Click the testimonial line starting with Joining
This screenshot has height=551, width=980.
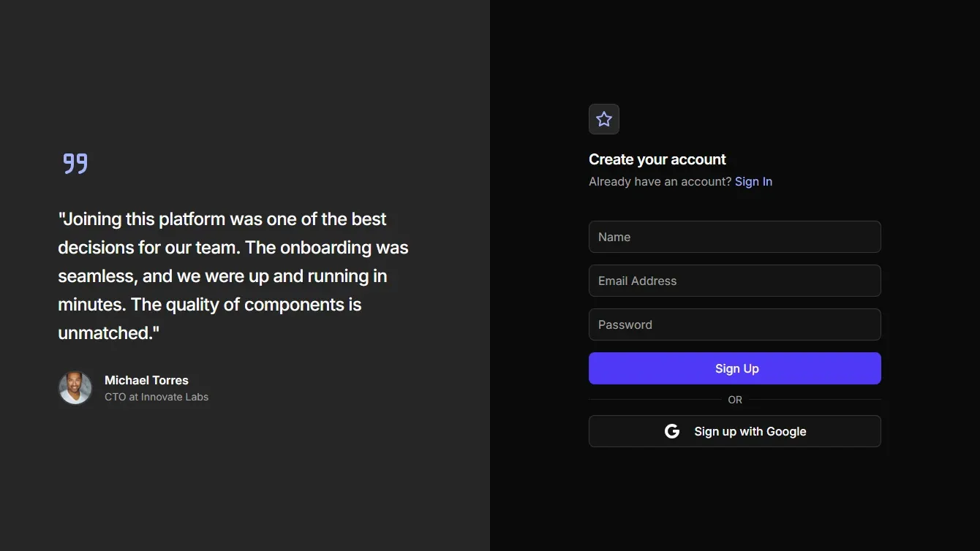click(222, 219)
